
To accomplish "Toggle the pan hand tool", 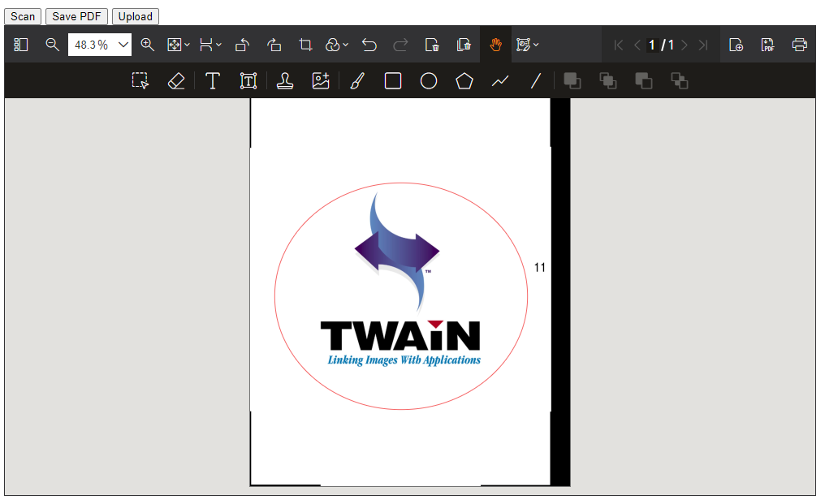I will point(495,45).
